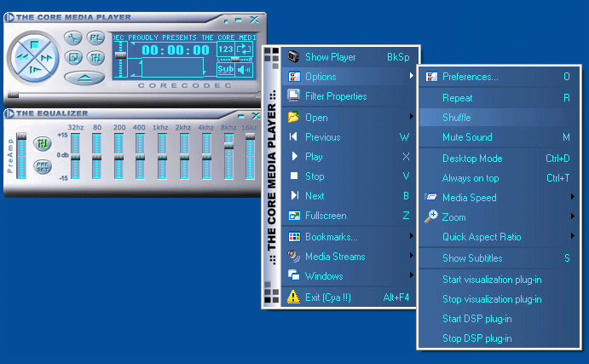Screen dimensions: 589x364
Task: Click the 2khz equalizer band slider
Action: tap(184, 156)
